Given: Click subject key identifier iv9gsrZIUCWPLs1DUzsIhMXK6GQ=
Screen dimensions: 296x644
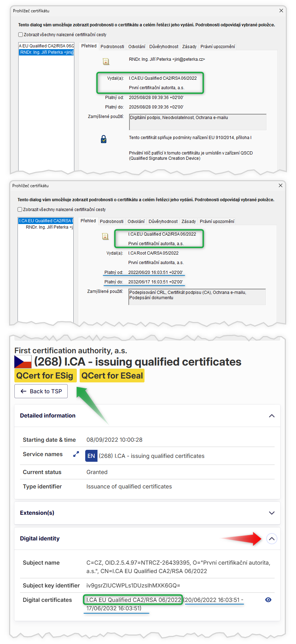Looking at the screenshot, I should point(133,585).
